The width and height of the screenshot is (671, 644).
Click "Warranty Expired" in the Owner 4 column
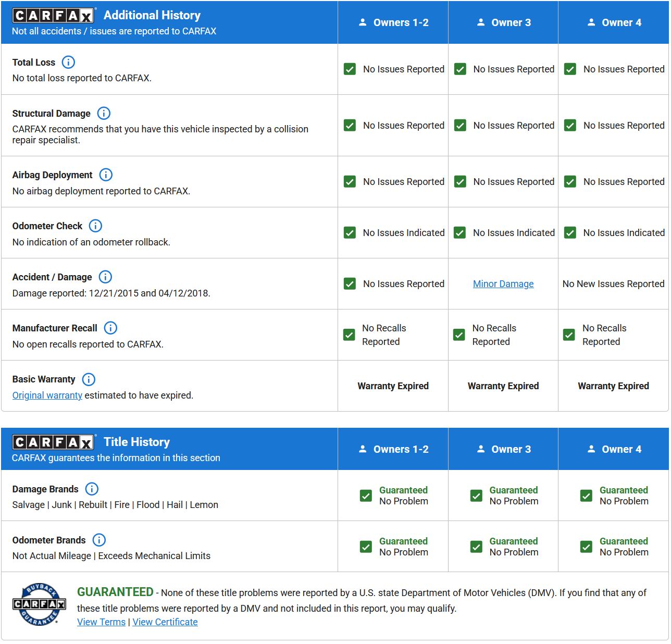(x=614, y=386)
